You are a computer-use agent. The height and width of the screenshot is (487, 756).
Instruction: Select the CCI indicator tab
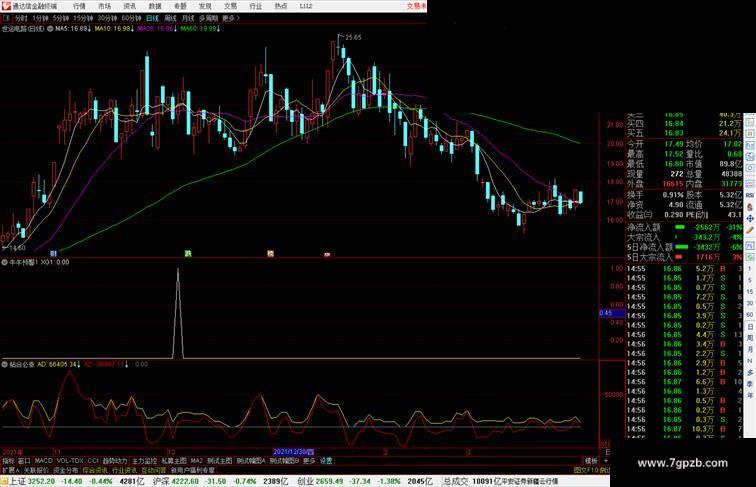(93, 461)
